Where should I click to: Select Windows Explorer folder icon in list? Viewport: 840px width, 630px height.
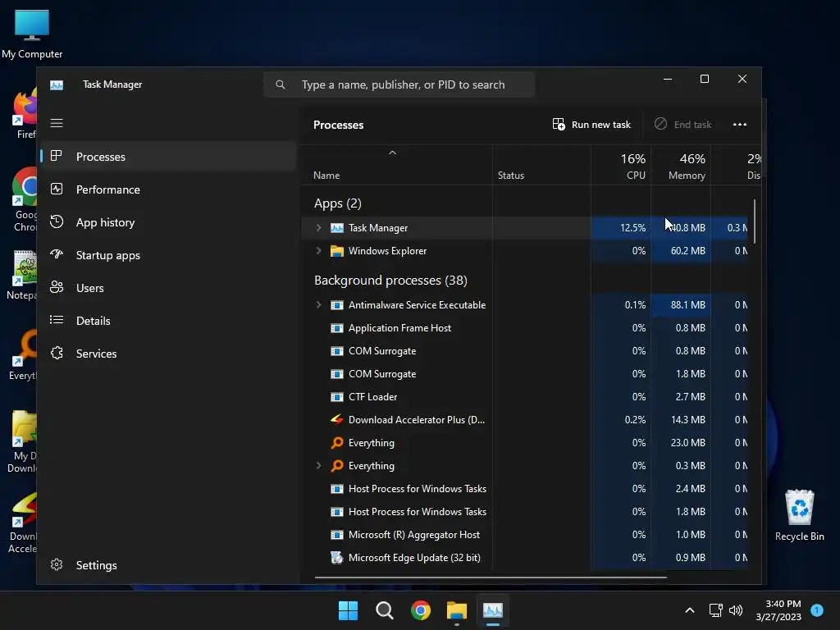coord(337,251)
